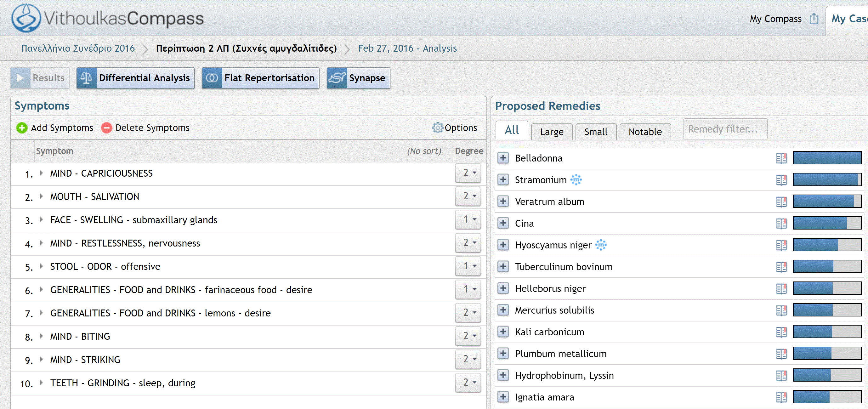868x409 pixels.
Task: Select the farinaceous food - desire symptom row
Action: (x=248, y=290)
